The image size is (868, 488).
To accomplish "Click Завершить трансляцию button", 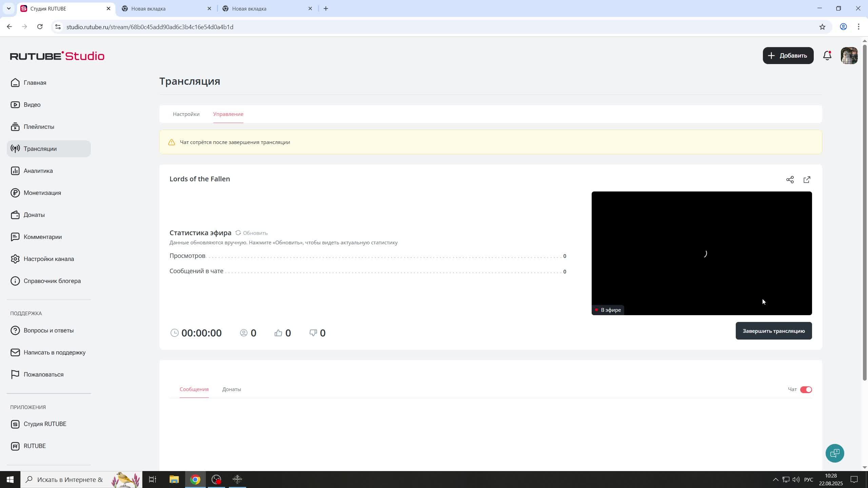I will [773, 331].
